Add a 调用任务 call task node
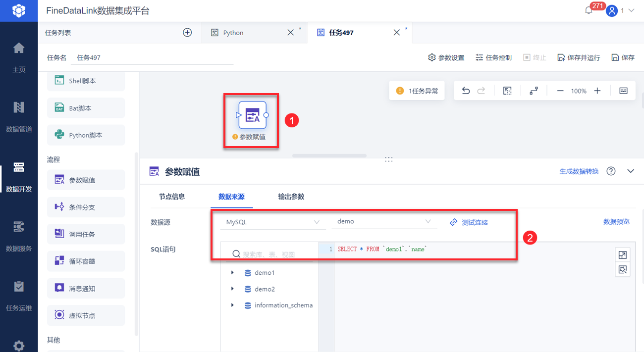This screenshot has height=352, width=644. click(86, 234)
